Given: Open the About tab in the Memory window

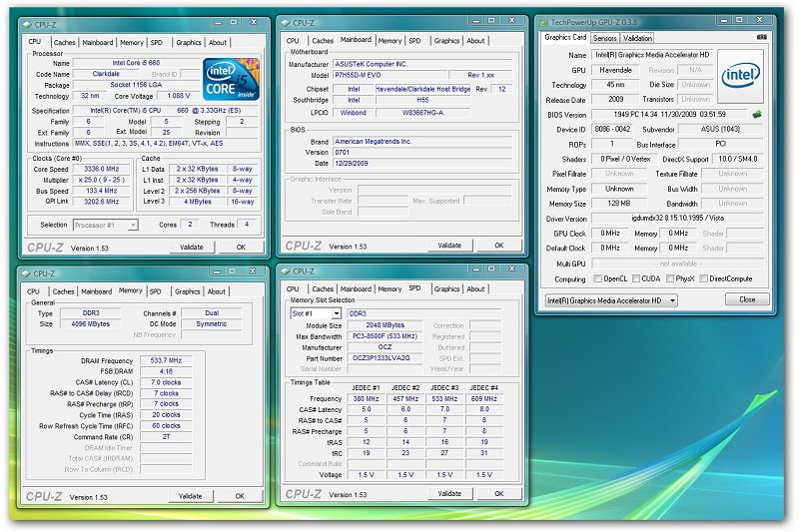Looking at the screenshot, I should (216, 291).
